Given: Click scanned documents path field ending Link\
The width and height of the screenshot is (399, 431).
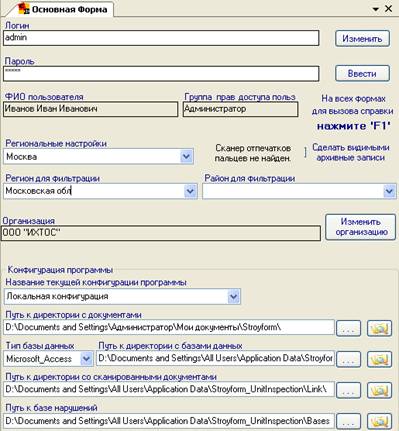Looking at the screenshot, I should [x=169, y=389].
